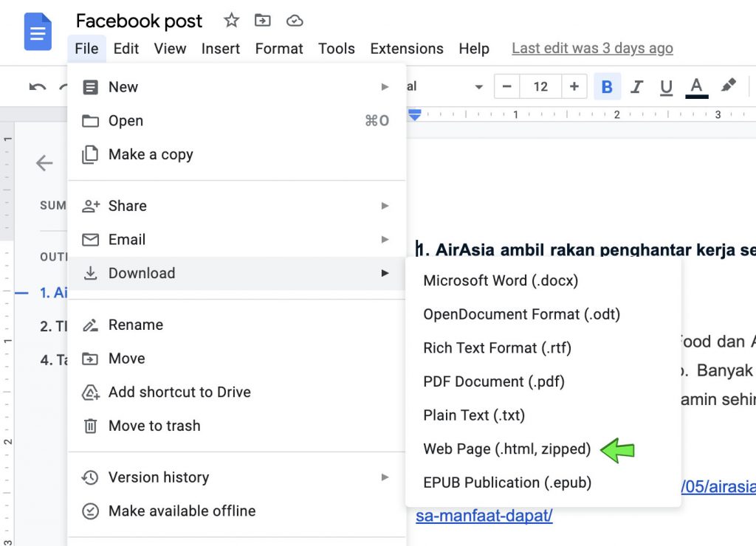Image resolution: width=756 pixels, height=546 pixels.
Task: Close the outline panel with back arrow
Action: click(x=44, y=163)
